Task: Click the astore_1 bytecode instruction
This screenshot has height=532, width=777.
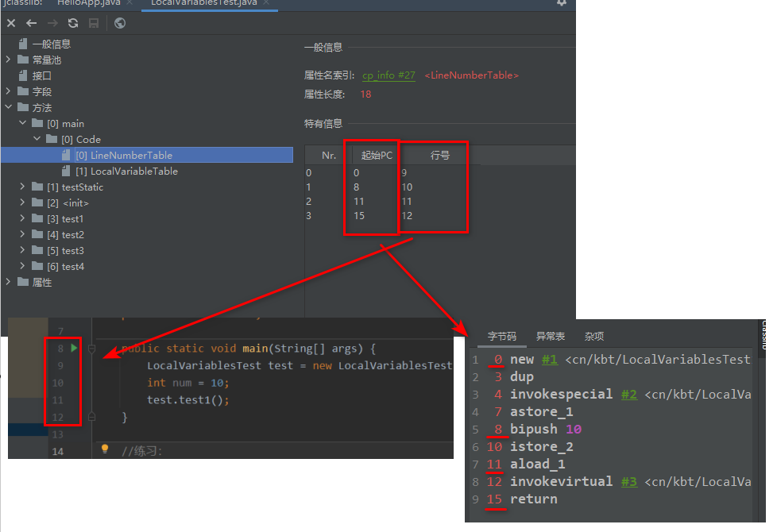Action: click(x=542, y=411)
